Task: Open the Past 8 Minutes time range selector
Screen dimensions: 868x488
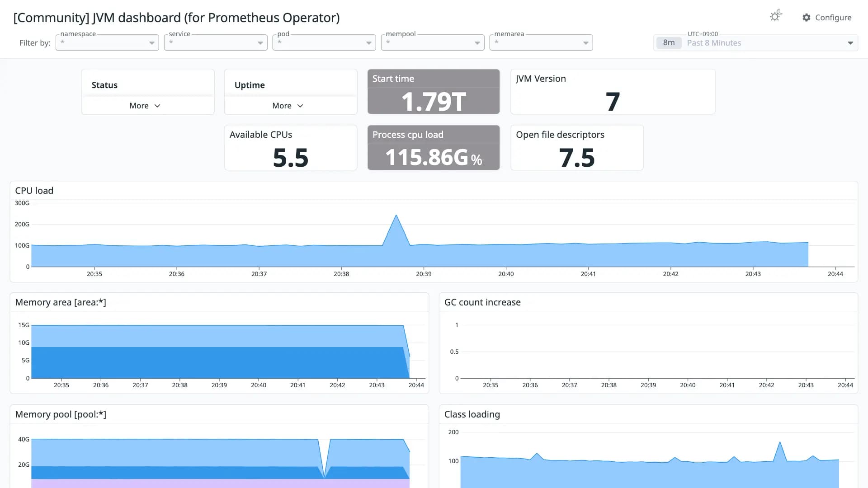Action: pyautogui.click(x=755, y=43)
